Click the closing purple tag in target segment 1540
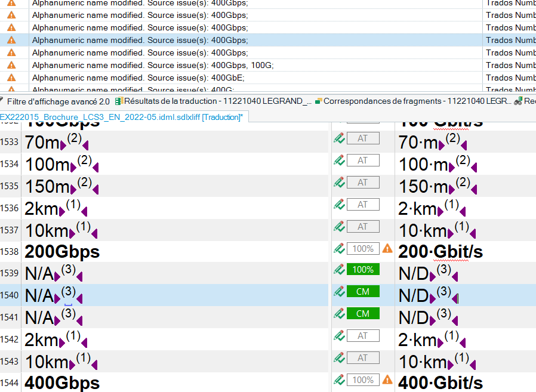 tap(455, 299)
